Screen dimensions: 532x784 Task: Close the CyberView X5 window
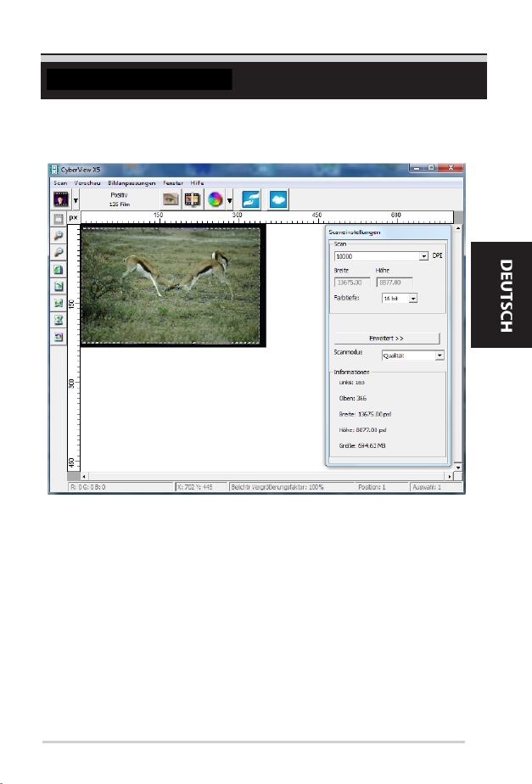click(x=451, y=168)
